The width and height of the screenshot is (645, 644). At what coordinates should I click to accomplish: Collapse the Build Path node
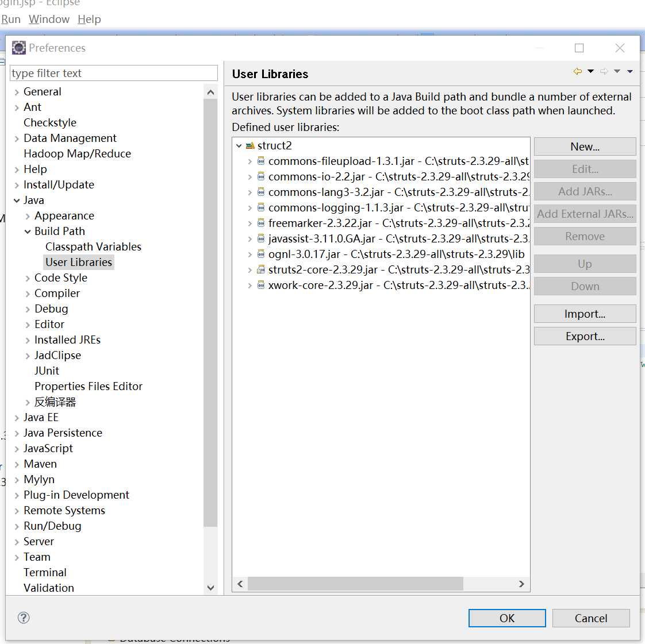pyautogui.click(x=28, y=232)
